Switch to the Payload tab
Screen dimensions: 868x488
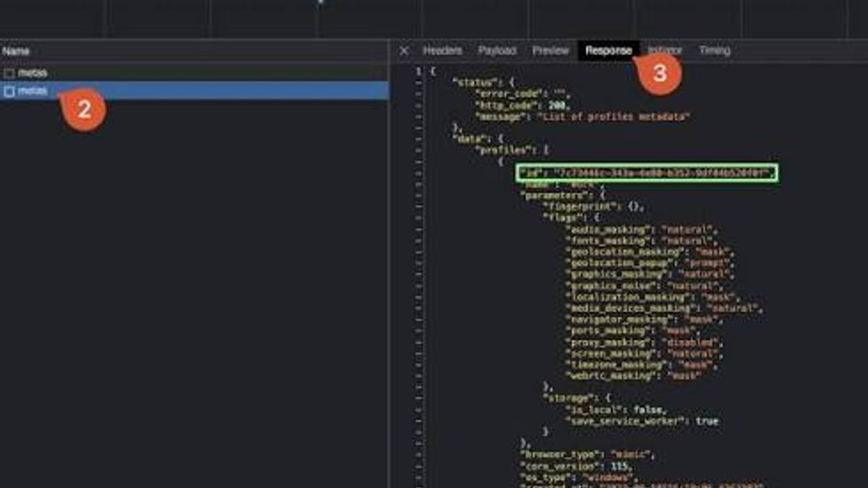[x=497, y=51]
